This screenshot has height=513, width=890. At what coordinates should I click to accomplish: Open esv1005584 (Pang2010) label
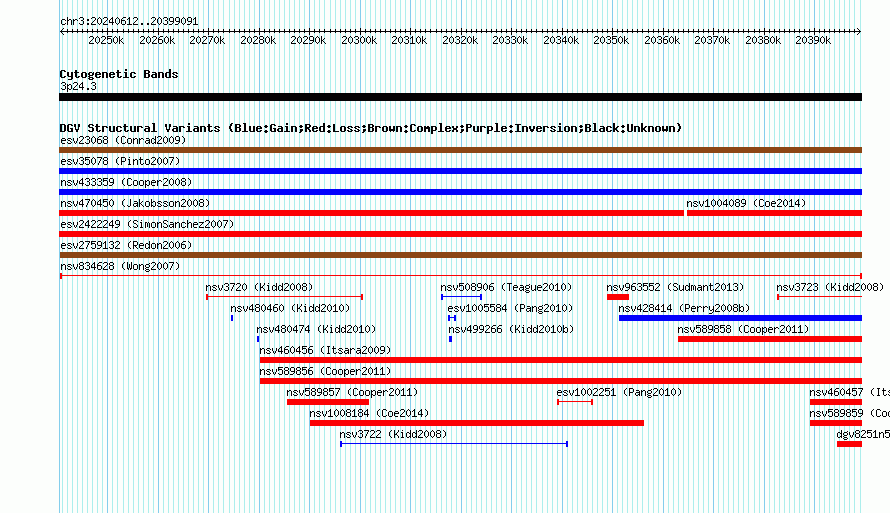(510, 308)
